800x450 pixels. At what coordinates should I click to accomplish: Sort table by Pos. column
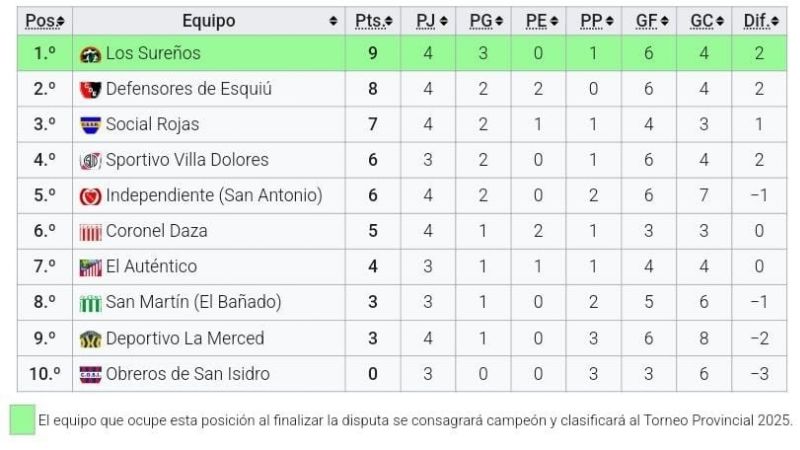coord(44,20)
